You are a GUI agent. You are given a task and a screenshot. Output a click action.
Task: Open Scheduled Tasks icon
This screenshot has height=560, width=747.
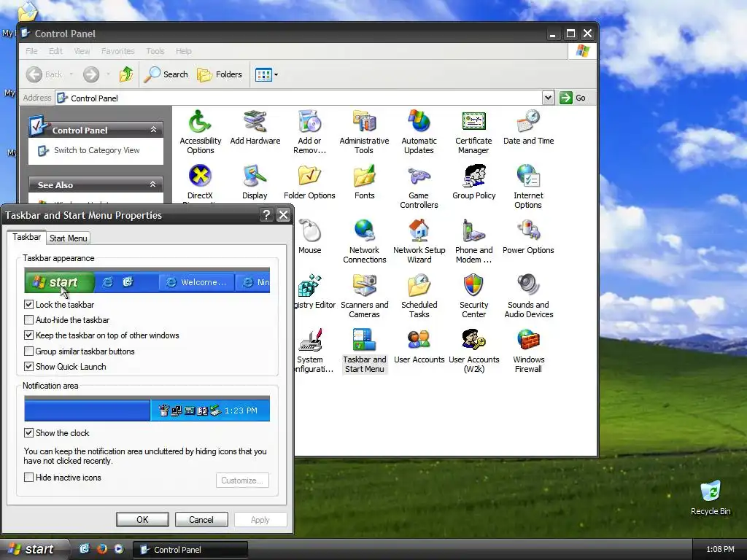[x=419, y=296]
